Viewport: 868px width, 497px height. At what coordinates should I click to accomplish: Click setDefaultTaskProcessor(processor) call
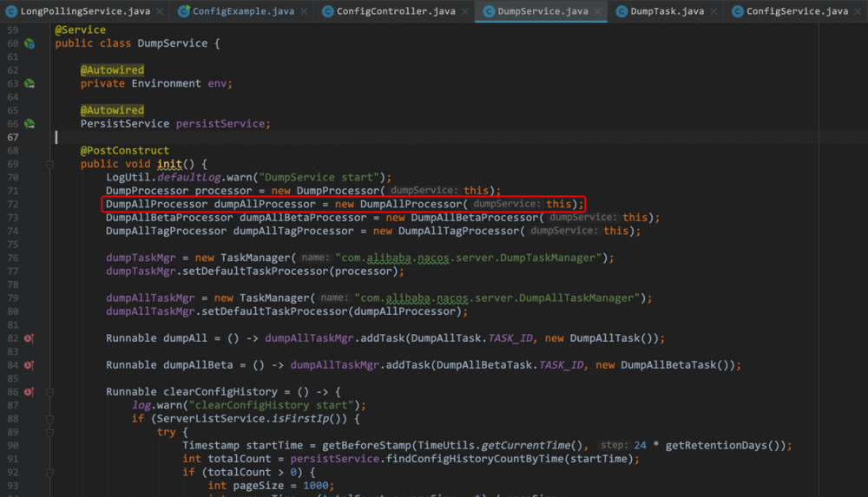pyautogui.click(x=290, y=271)
